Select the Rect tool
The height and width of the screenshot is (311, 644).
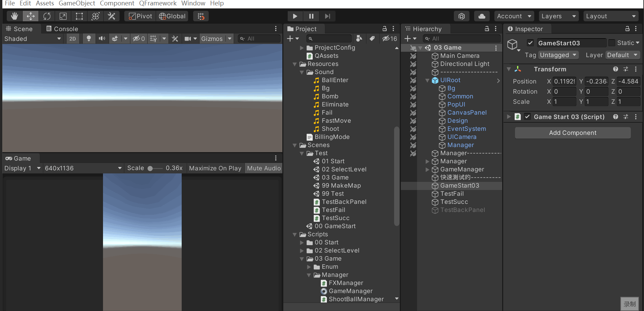tap(79, 16)
